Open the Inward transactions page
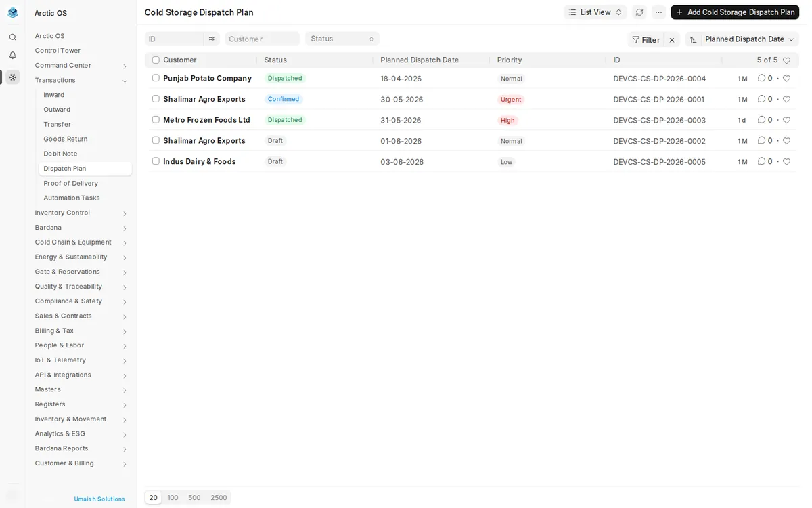Image resolution: width=812 pixels, height=508 pixels. click(54, 95)
